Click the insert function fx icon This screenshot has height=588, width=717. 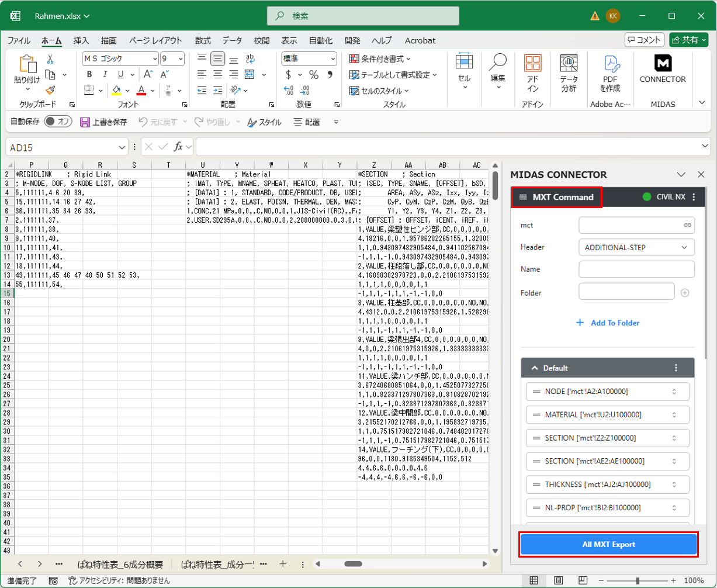click(179, 146)
